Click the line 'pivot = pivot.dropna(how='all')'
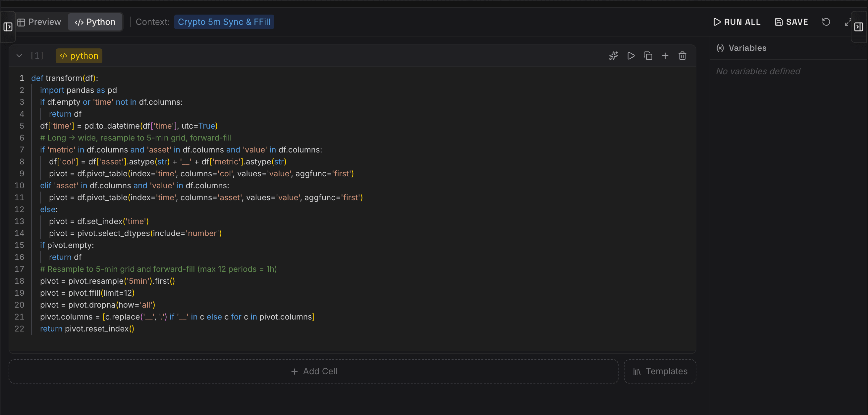The image size is (868, 415). 98,305
